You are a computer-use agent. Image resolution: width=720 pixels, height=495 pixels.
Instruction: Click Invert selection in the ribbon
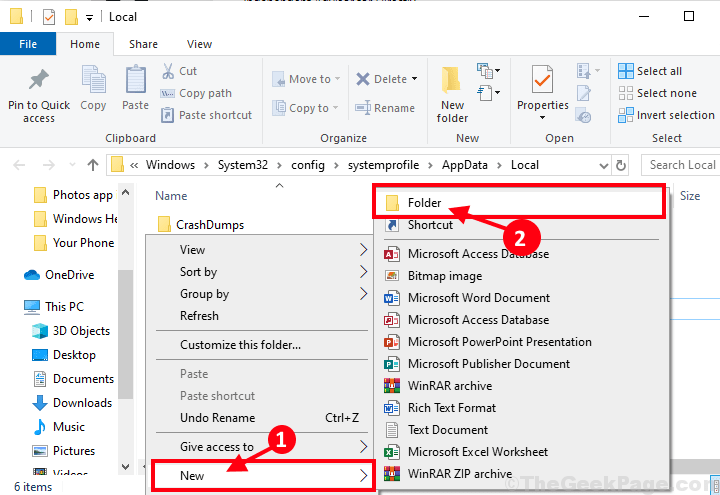pos(666,115)
